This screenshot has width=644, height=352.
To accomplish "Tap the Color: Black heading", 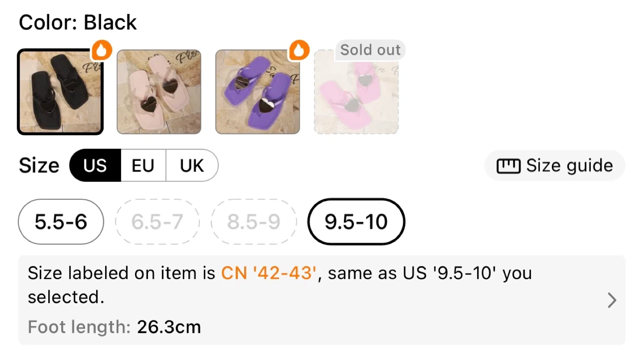I will pyautogui.click(x=78, y=22).
